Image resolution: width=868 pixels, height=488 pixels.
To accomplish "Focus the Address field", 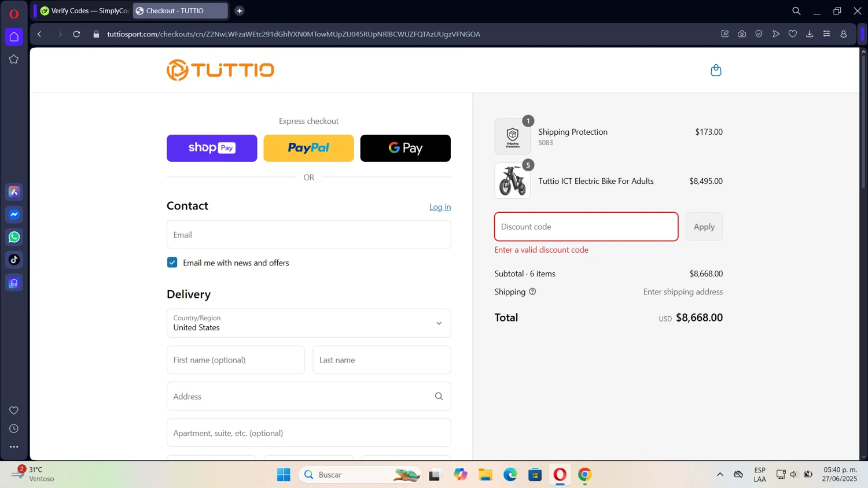I will click(308, 397).
